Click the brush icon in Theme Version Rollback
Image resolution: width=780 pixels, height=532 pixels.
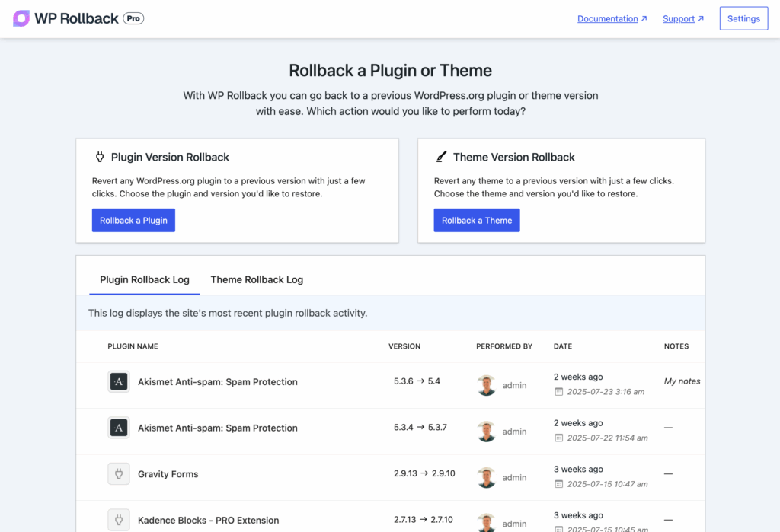(x=441, y=157)
